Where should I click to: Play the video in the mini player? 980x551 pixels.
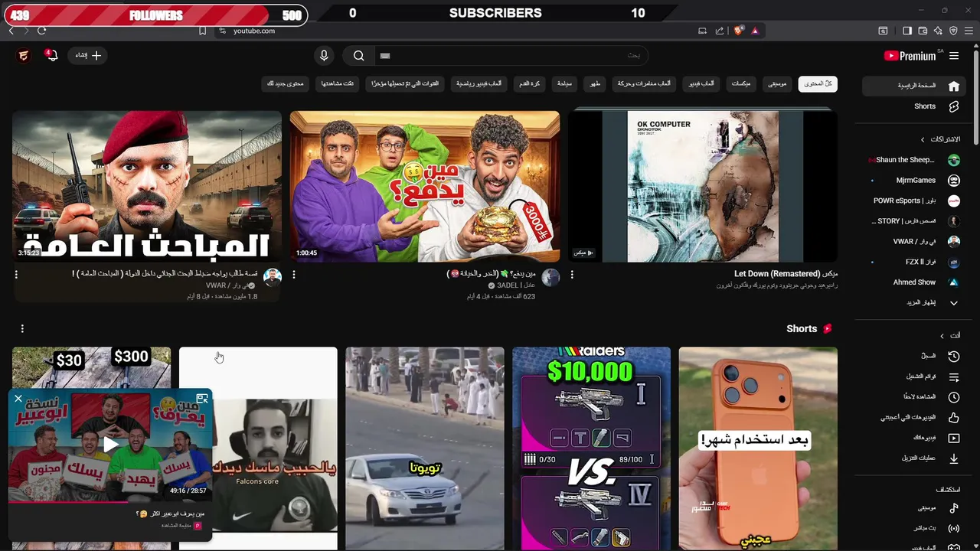click(111, 445)
